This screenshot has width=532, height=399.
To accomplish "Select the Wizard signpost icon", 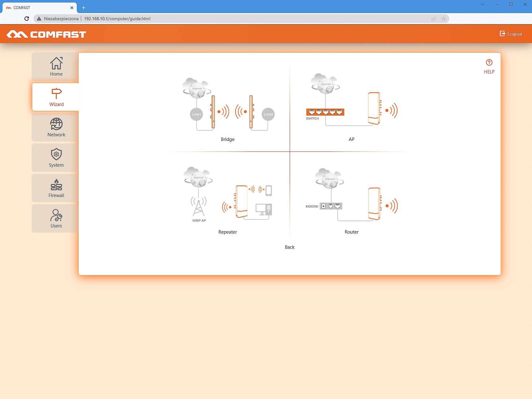I will click(56, 94).
